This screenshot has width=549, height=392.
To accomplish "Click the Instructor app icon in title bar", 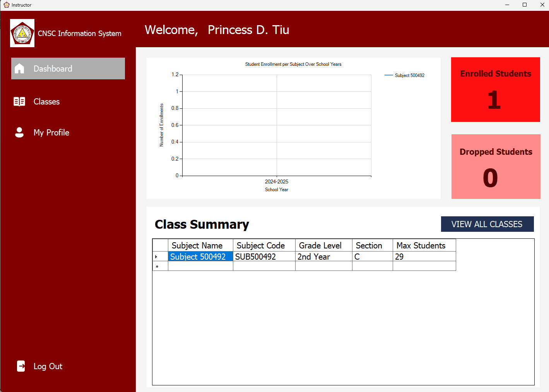I will [x=6, y=5].
